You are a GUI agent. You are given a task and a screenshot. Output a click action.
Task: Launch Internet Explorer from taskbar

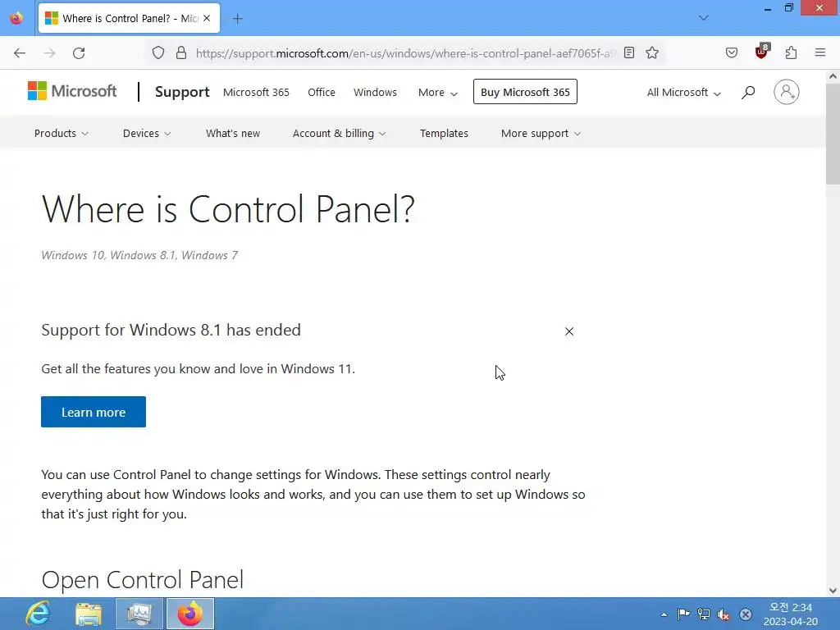tap(38, 614)
